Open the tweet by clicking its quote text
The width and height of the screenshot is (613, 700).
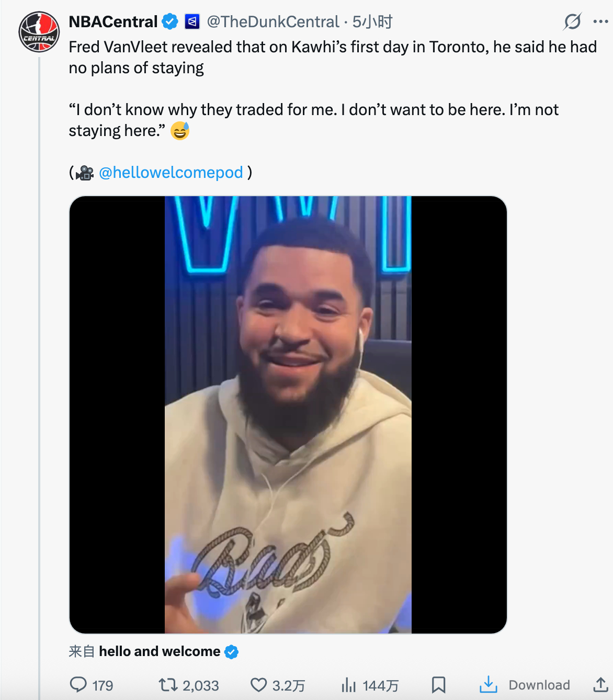[314, 120]
